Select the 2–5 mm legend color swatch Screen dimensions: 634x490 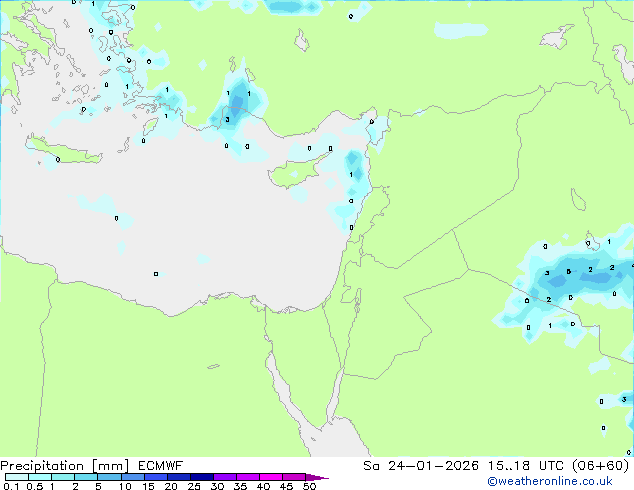[x=86, y=477]
